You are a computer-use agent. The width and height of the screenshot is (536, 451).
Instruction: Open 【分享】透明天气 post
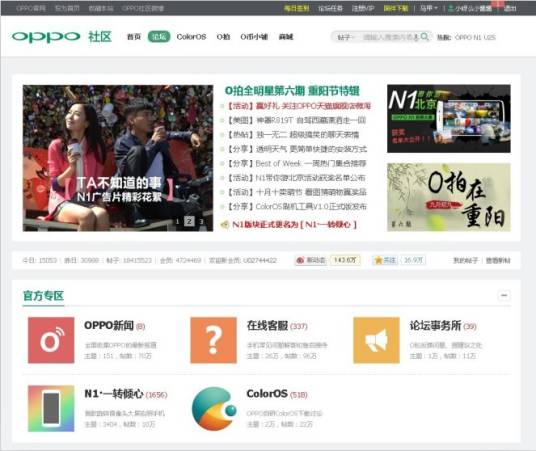(297, 149)
